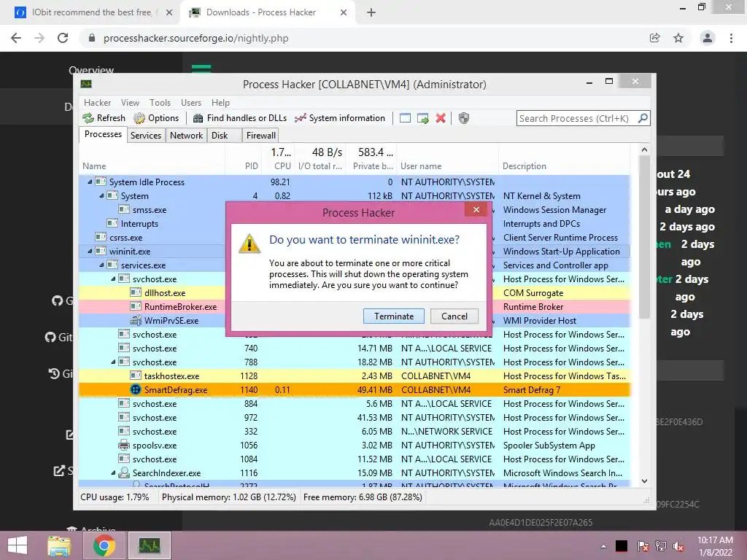747x560 pixels.
Task: Click the scroll down arrow of process list
Action: [644, 481]
